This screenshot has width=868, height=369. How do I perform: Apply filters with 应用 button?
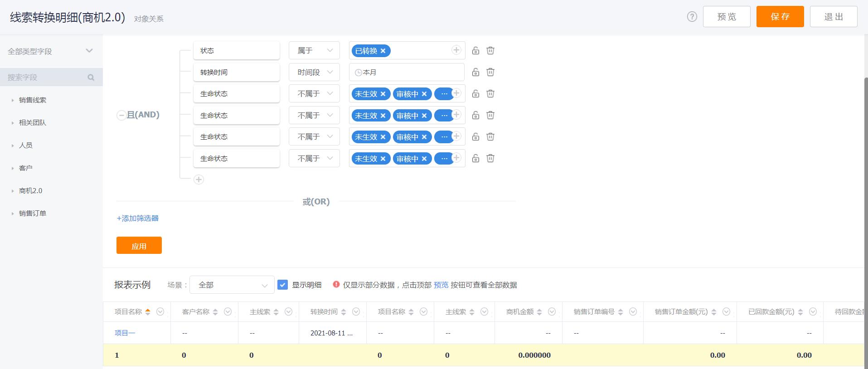pos(139,245)
